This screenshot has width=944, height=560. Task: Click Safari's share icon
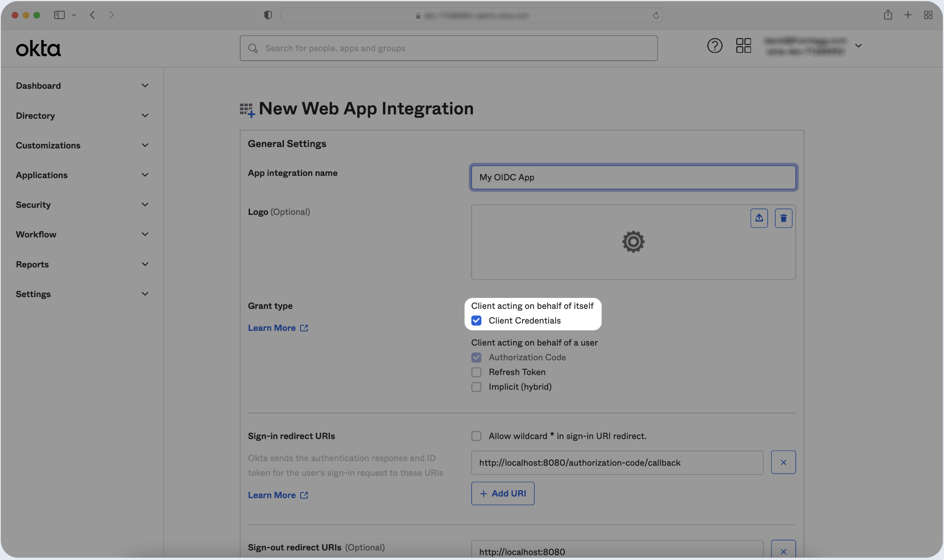pos(888,15)
